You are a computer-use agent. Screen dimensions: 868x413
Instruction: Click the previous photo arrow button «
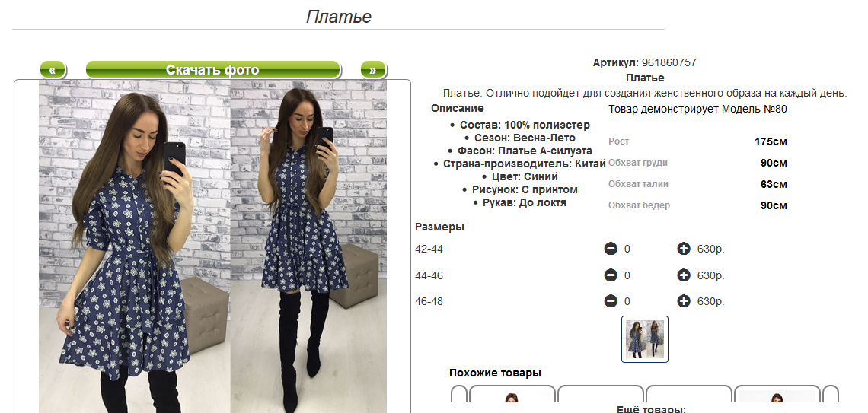(x=53, y=70)
